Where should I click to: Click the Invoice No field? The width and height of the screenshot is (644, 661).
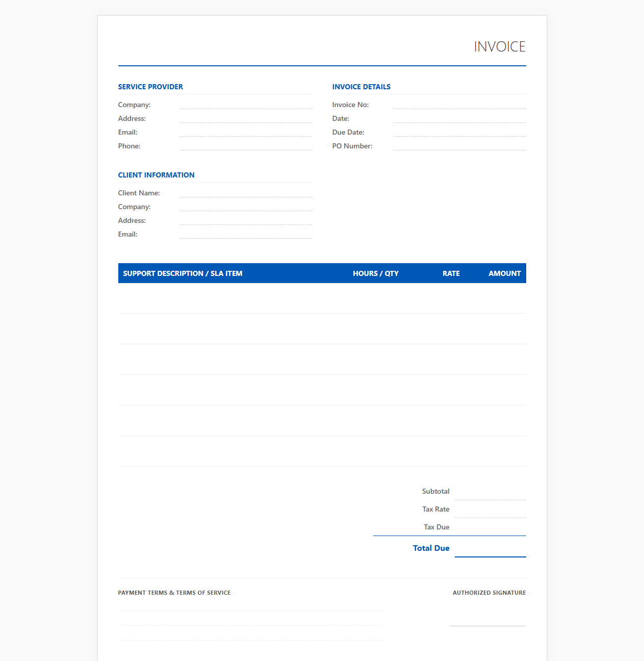459,105
